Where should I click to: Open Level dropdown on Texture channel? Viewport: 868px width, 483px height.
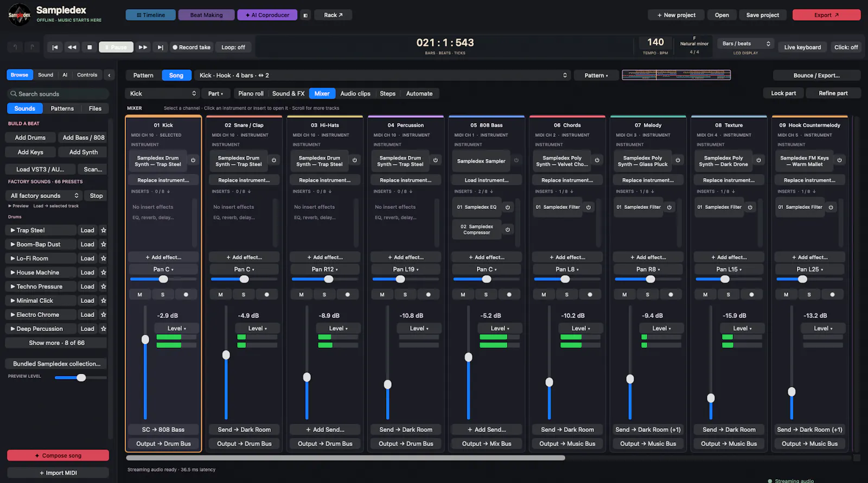(742, 328)
